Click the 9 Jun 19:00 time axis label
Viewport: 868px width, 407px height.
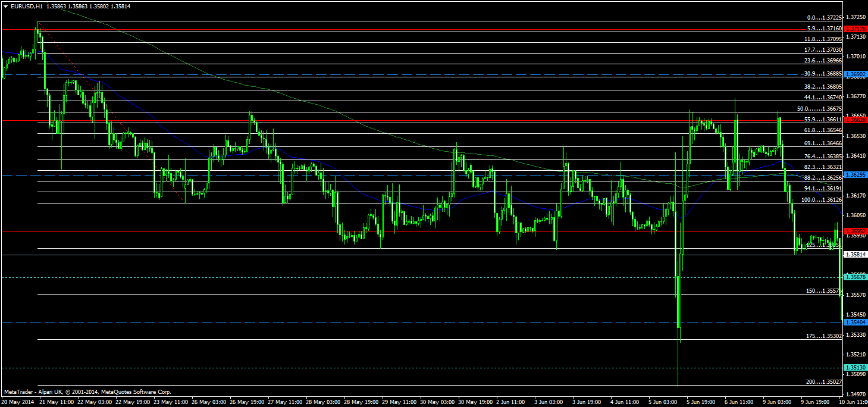[816, 402]
